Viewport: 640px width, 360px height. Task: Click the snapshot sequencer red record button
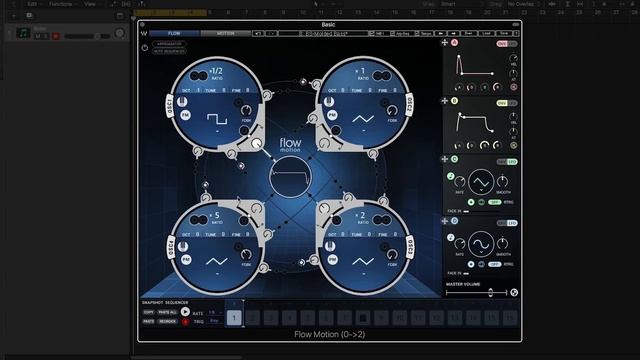[185, 322]
